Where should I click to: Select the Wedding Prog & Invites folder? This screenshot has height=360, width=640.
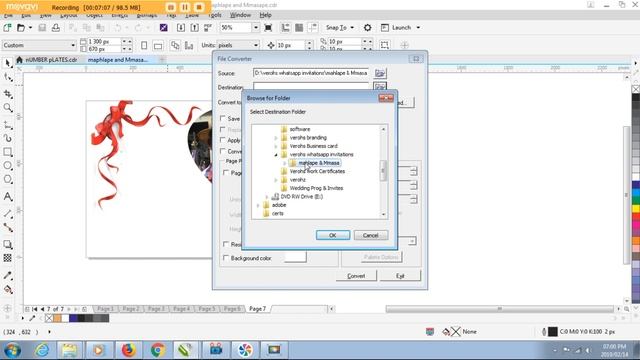pyautogui.click(x=316, y=188)
